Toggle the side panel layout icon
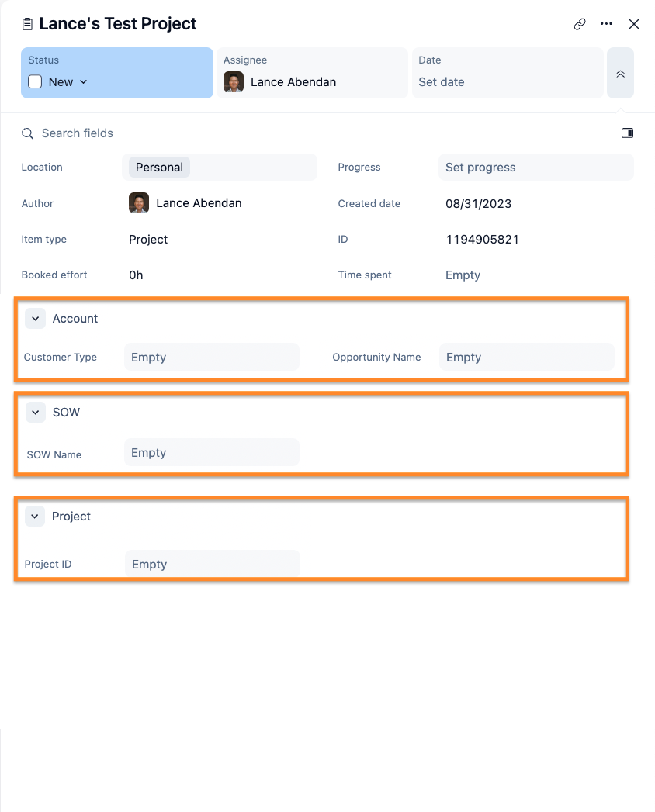Screen dimensions: 655x812 [627, 133]
